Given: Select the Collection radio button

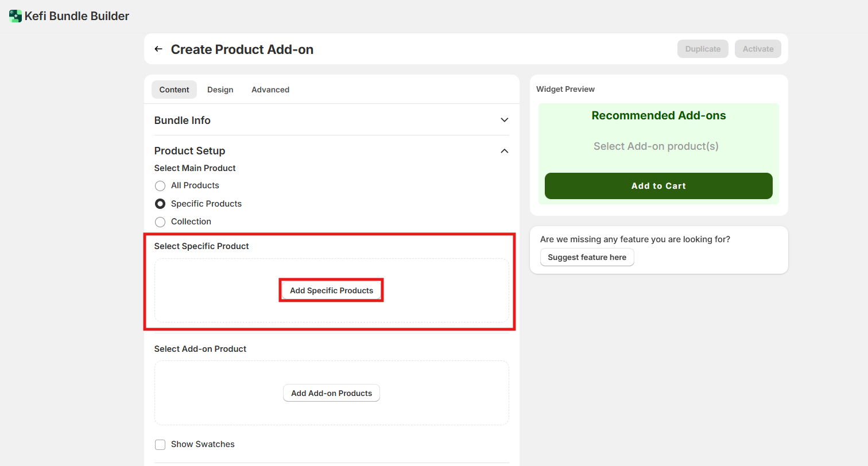Looking at the screenshot, I should (160, 222).
